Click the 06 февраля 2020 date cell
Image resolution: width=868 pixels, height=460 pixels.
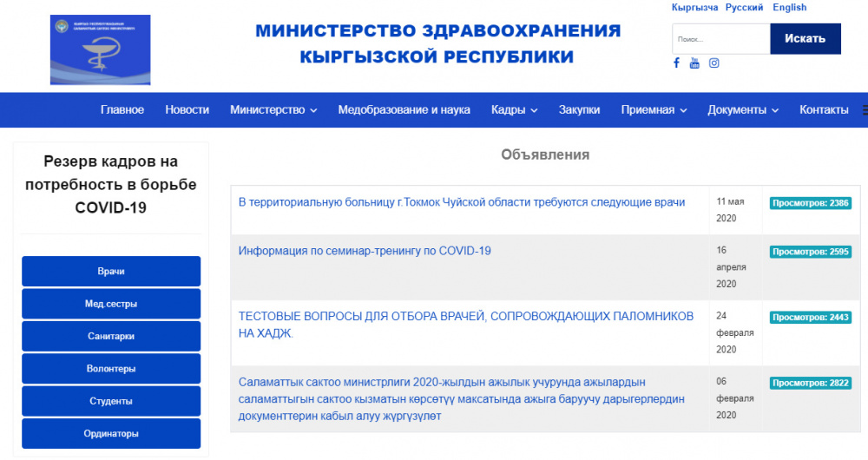735,398
